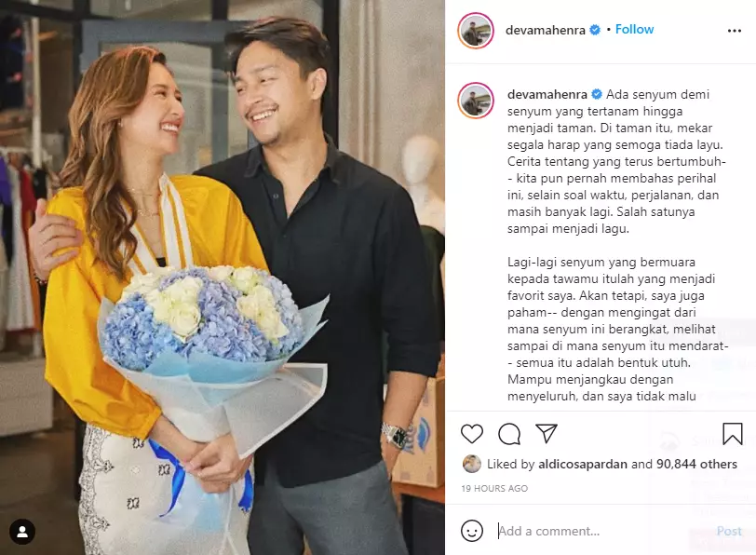Open emoji picker smiley icon
Screen dimensions: 756x555
click(x=471, y=531)
